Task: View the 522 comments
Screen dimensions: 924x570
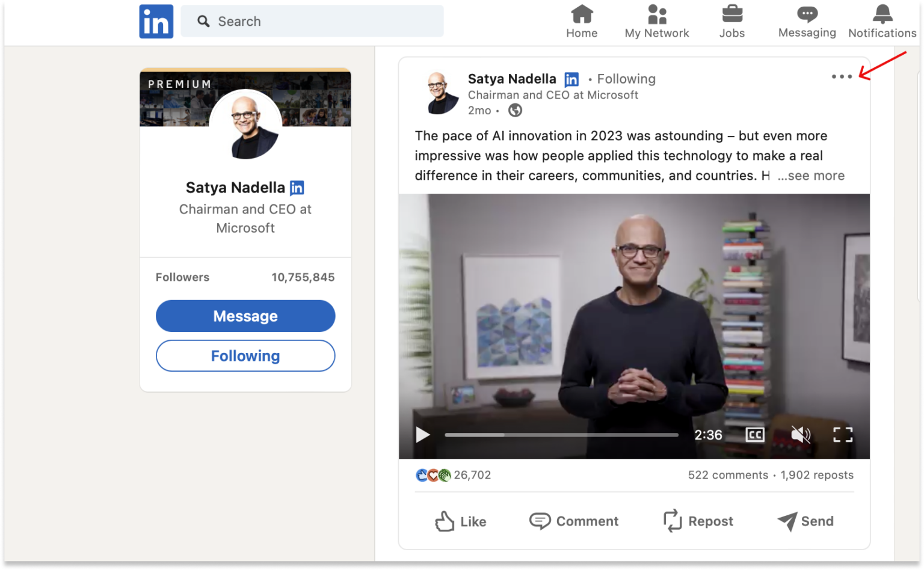Action: tap(728, 475)
